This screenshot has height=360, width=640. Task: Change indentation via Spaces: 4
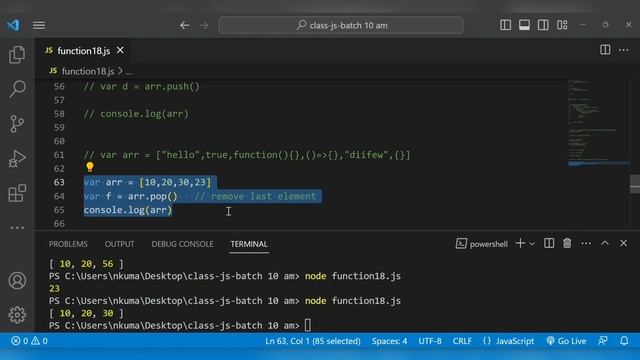[x=389, y=341]
